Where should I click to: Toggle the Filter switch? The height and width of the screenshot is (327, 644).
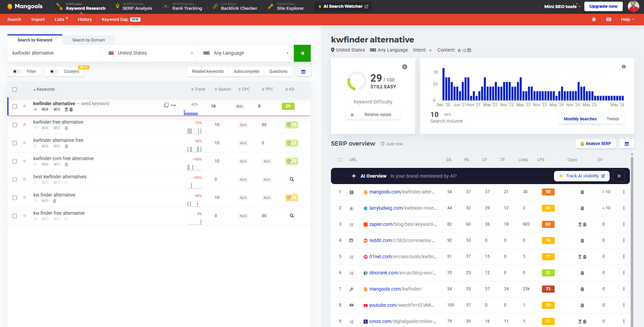(17, 71)
